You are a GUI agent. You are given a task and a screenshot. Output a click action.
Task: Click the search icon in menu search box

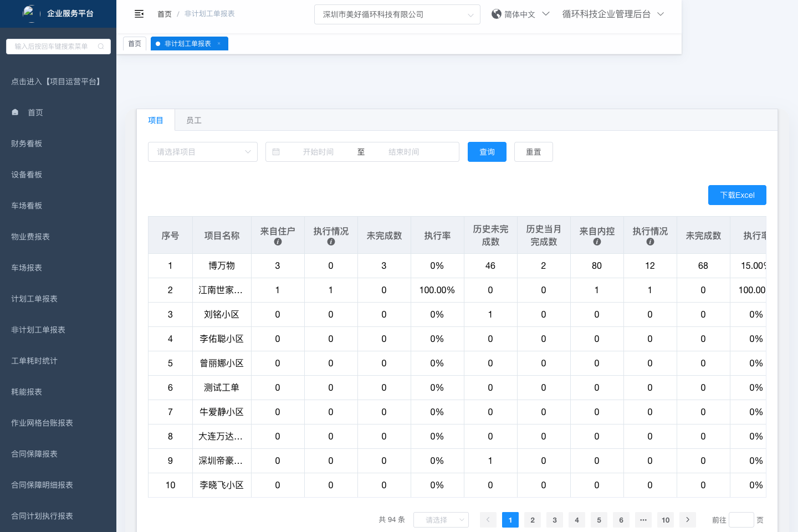coord(101,47)
